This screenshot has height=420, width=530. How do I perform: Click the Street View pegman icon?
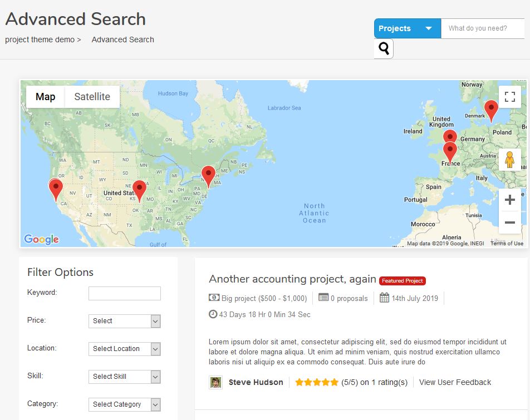(x=510, y=160)
